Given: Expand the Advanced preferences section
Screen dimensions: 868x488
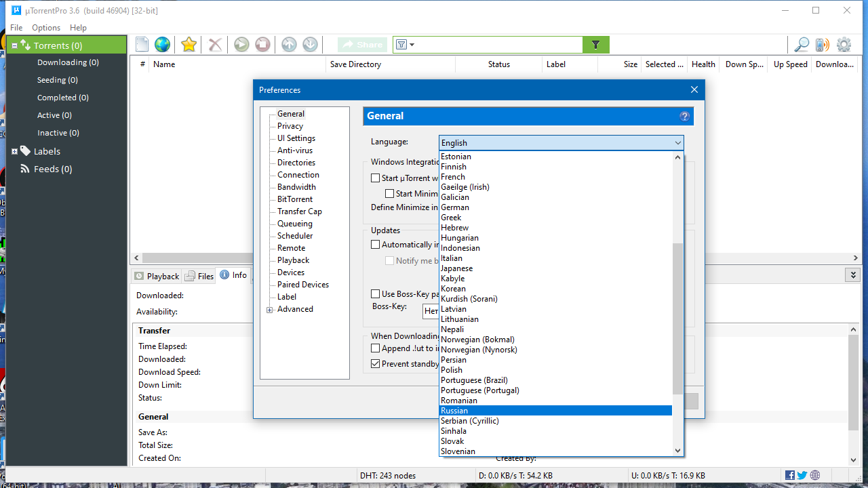Looking at the screenshot, I should (270, 309).
